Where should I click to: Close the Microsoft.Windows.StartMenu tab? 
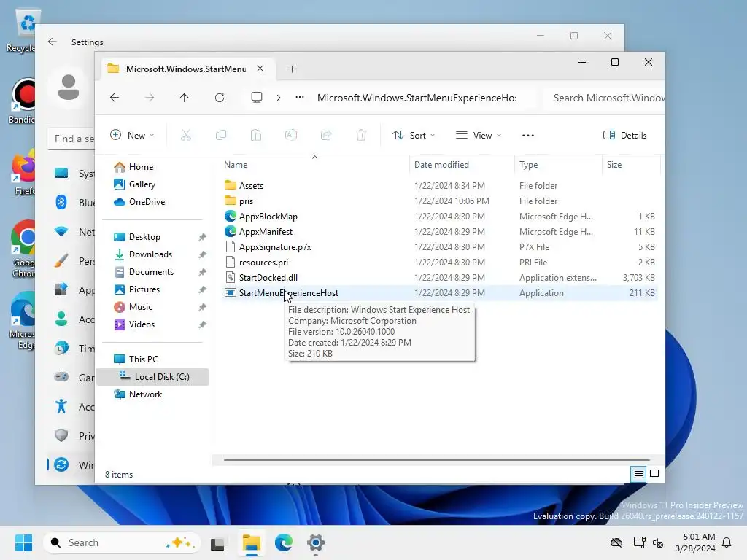tap(260, 69)
